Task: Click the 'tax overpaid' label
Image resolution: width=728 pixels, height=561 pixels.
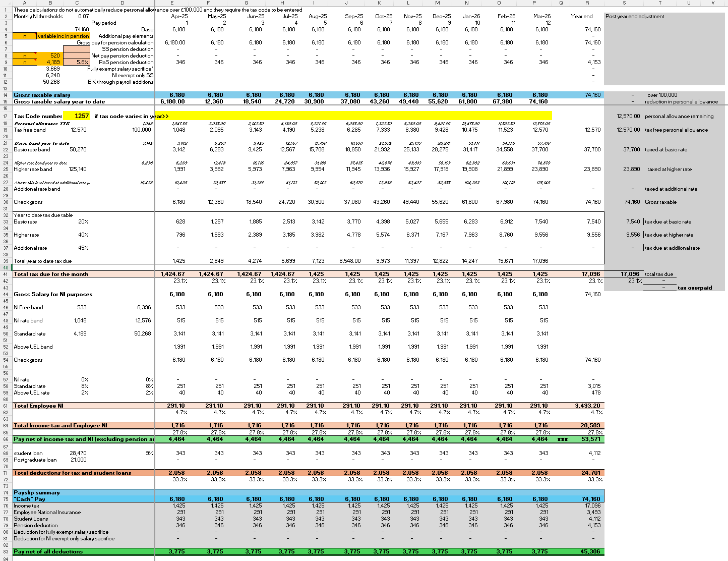Action: [x=695, y=288]
